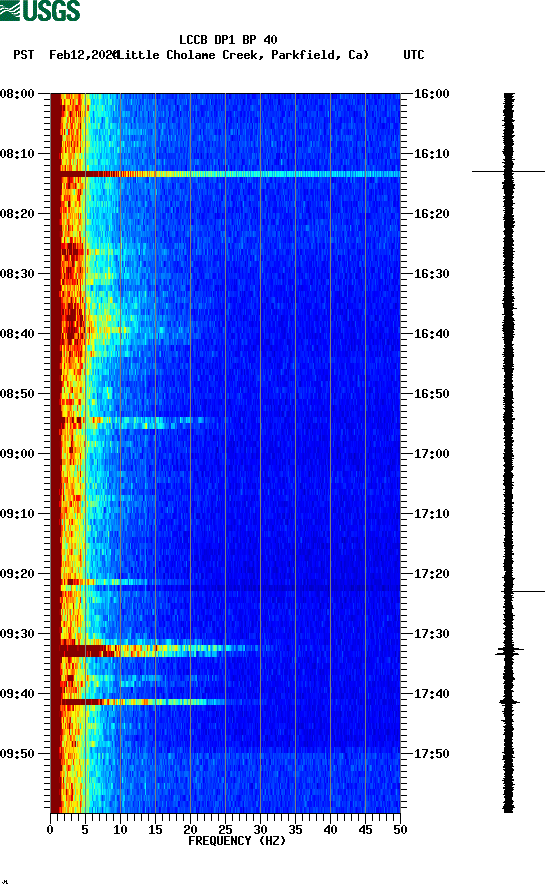Click the 17:40 UTC time label

431,694
